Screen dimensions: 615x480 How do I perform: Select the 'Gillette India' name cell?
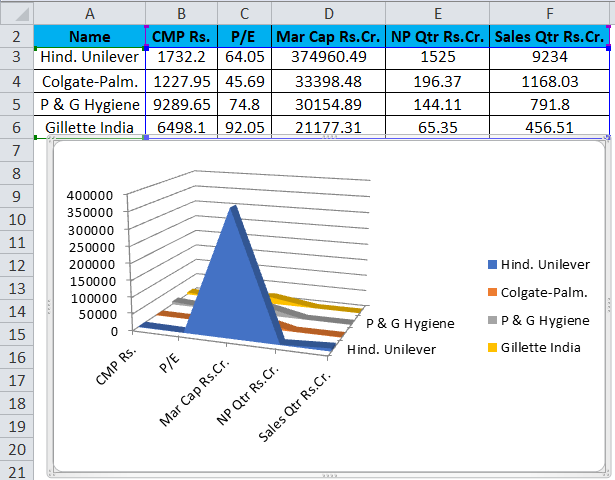pyautogui.click(x=89, y=127)
